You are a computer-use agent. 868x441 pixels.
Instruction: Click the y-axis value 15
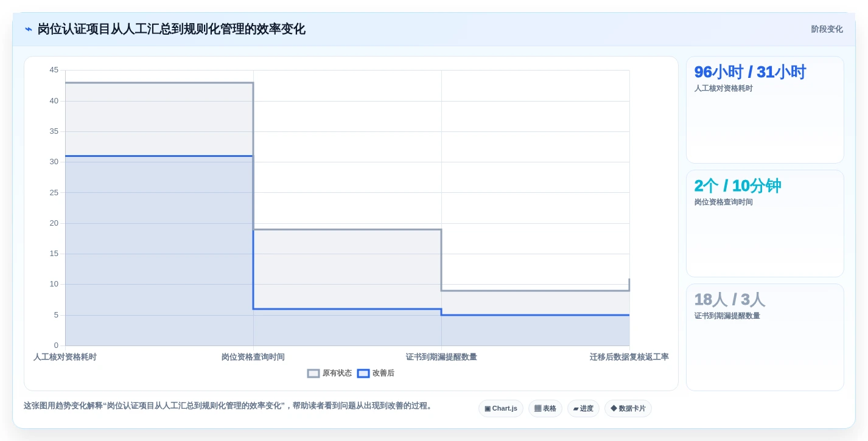(54, 254)
